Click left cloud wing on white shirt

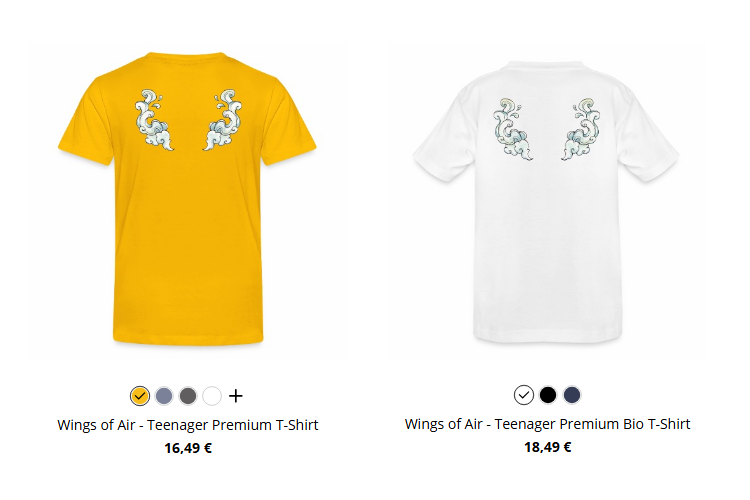pos(512,130)
